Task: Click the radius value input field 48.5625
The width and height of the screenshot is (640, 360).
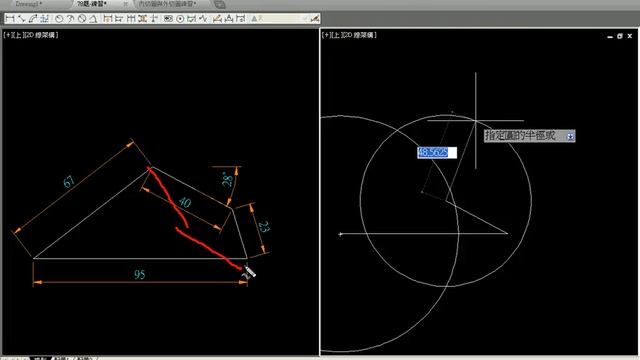Action: (437, 153)
